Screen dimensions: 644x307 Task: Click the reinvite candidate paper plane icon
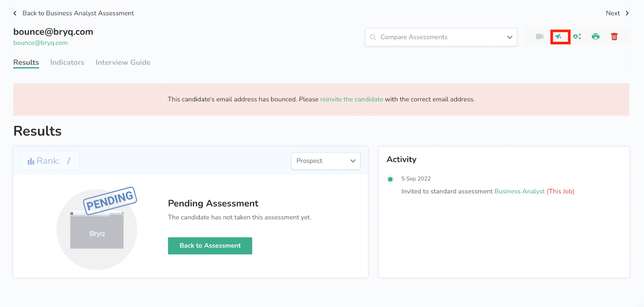click(x=559, y=37)
